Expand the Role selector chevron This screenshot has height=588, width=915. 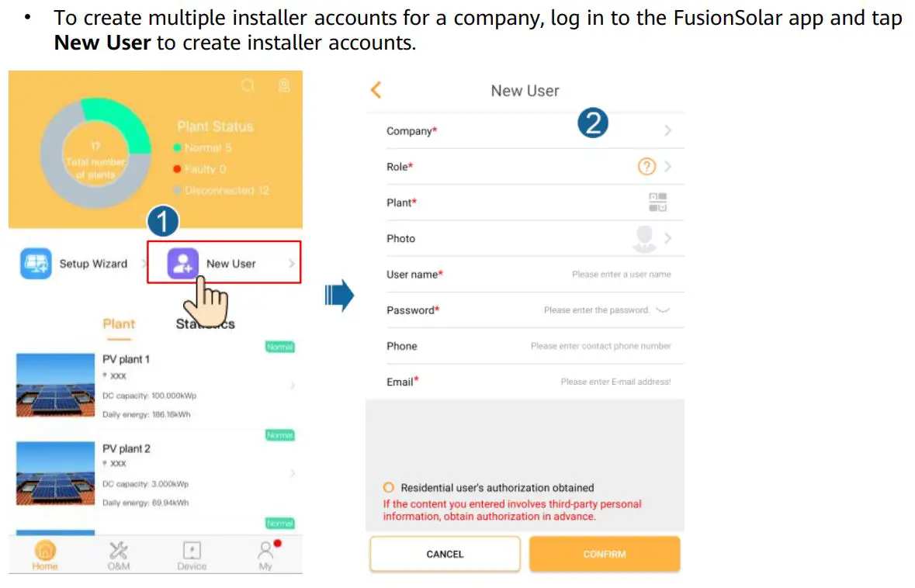click(x=667, y=167)
